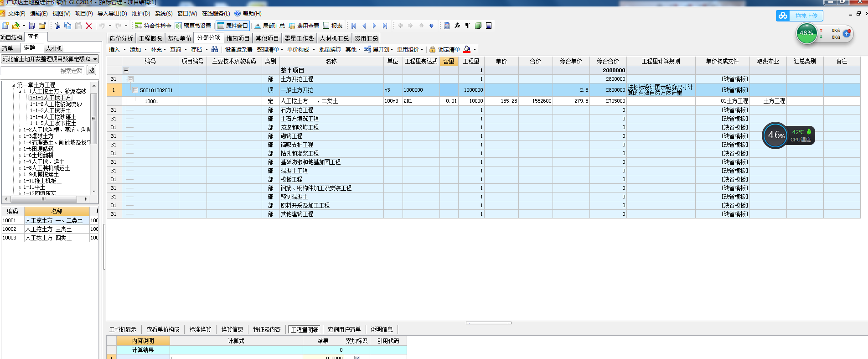Viewport: 868px width, 359px height.
Task: Toggle 累加标识 checkbox in row 1
Action: tap(357, 358)
